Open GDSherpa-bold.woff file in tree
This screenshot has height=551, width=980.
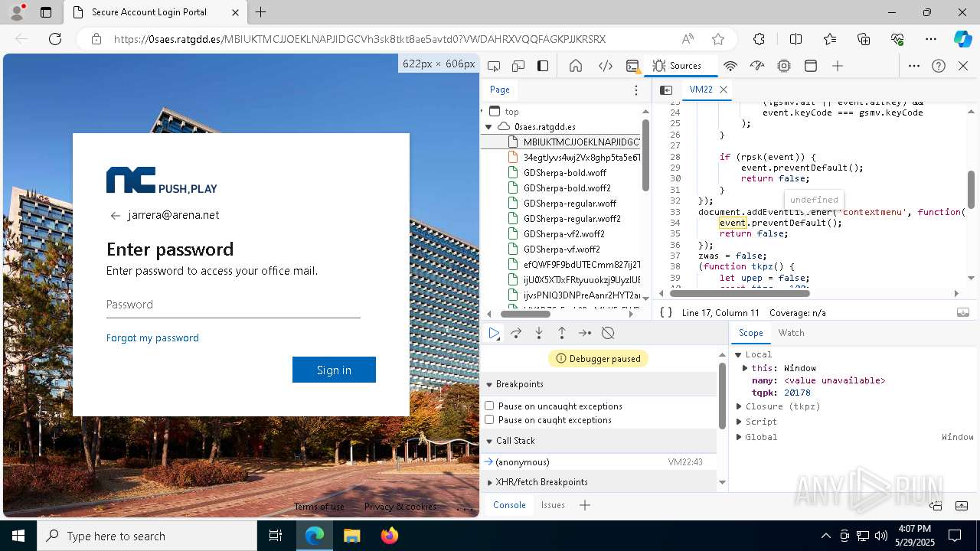pos(565,173)
